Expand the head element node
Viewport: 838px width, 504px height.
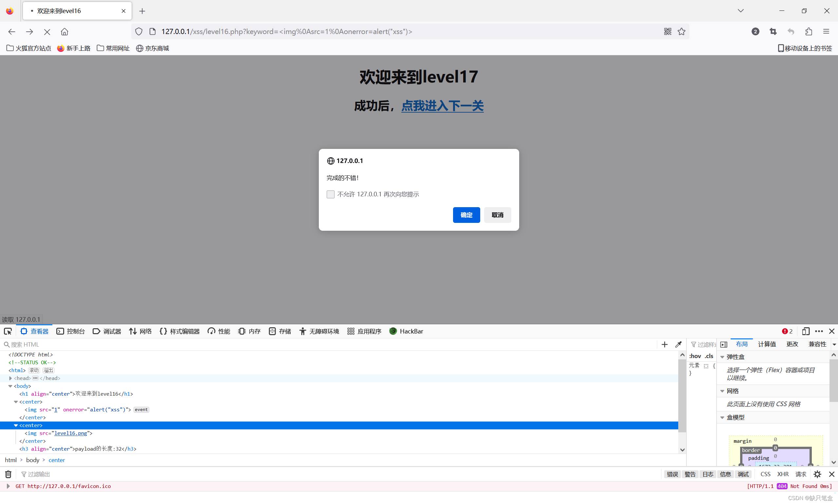coord(10,378)
